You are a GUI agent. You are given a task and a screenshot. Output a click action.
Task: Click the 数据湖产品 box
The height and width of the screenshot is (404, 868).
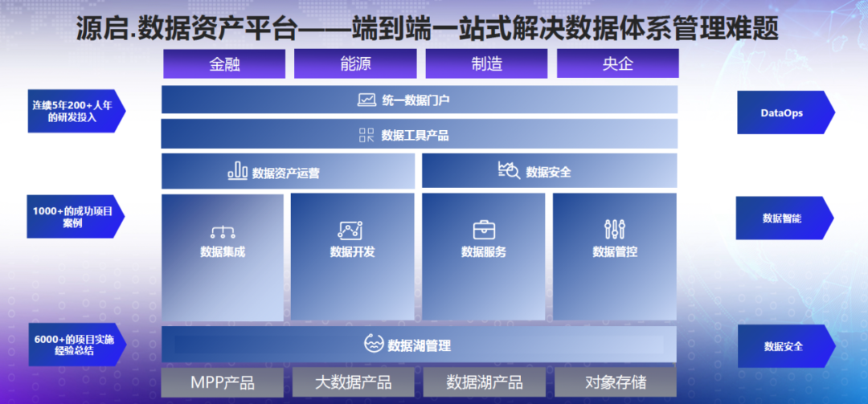[485, 382]
